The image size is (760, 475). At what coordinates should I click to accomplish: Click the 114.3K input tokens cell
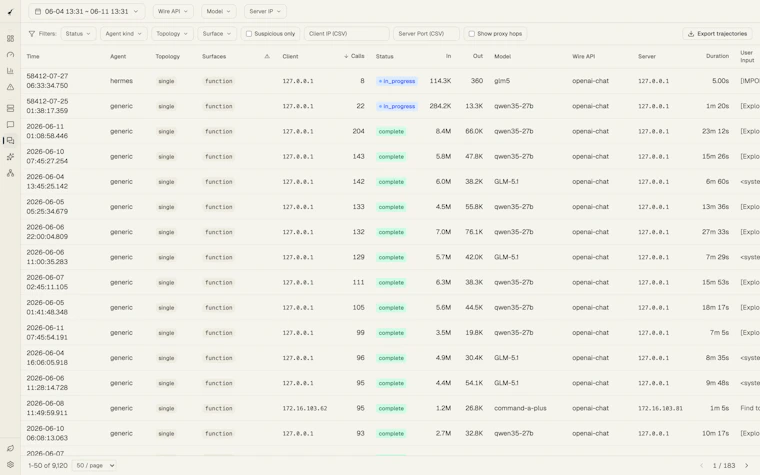tap(440, 81)
